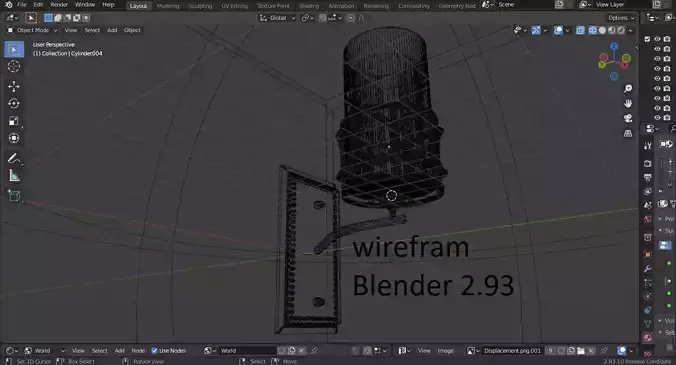Open outliner display mode dropdown

[x=651, y=18]
